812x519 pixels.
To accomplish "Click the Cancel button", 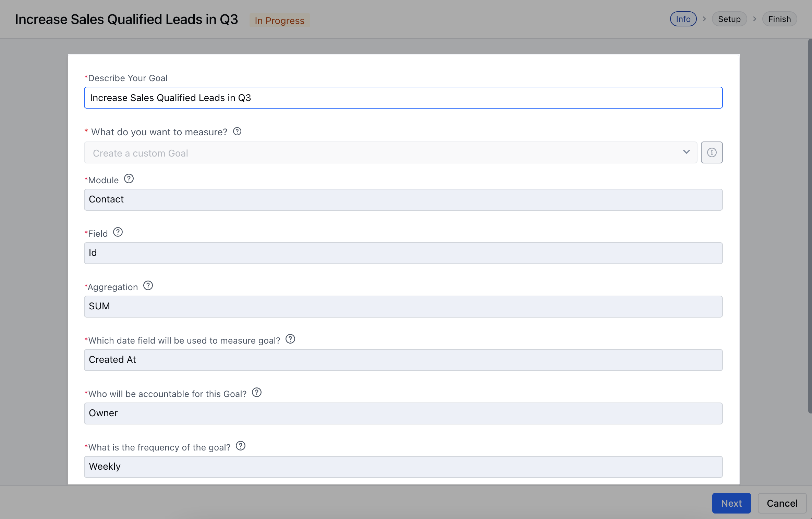I will pos(782,503).
